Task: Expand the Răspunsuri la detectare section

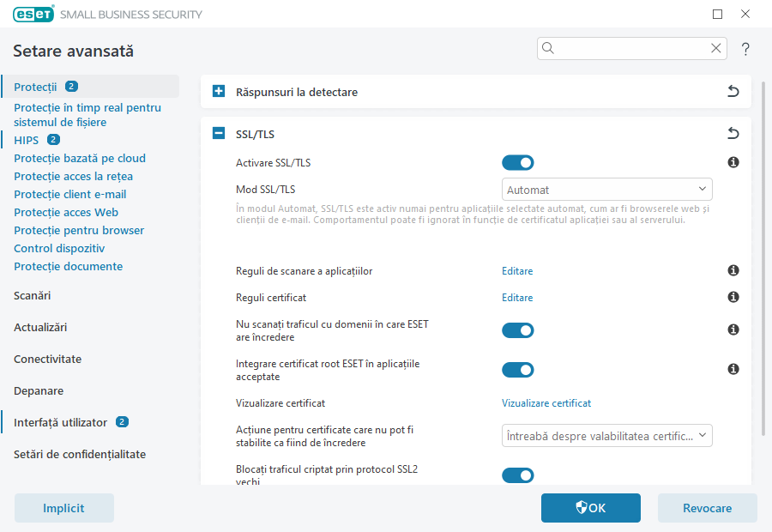Action: [x=218, y=91]
